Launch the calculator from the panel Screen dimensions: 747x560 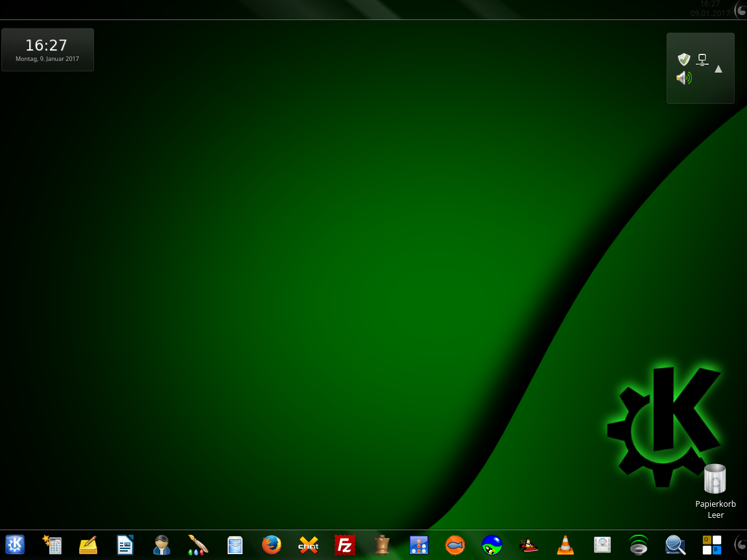click(52, 544)
